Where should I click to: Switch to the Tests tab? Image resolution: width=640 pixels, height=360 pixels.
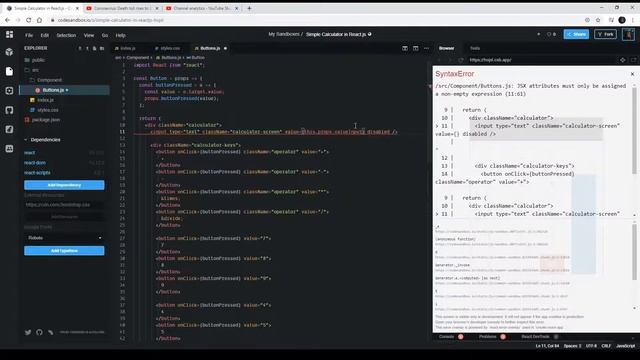pyautogui.click(x=475, y=48)
